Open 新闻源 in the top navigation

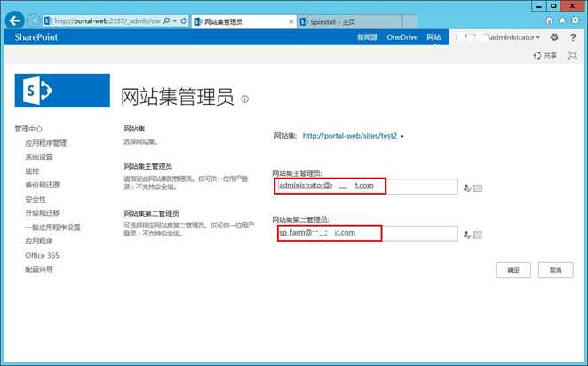click(x=367, y=37)
